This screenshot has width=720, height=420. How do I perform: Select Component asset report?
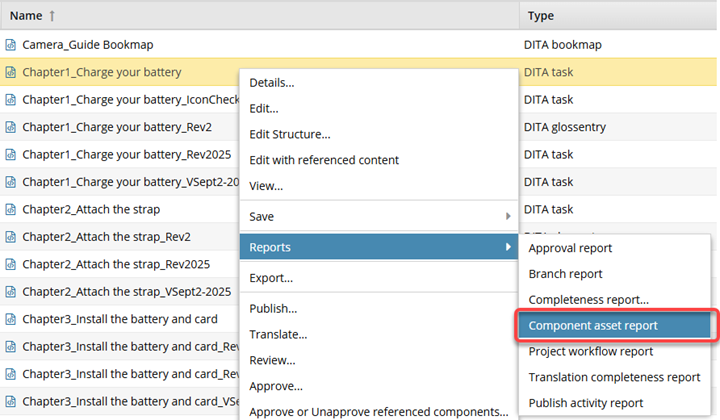(x=614, y=326)
